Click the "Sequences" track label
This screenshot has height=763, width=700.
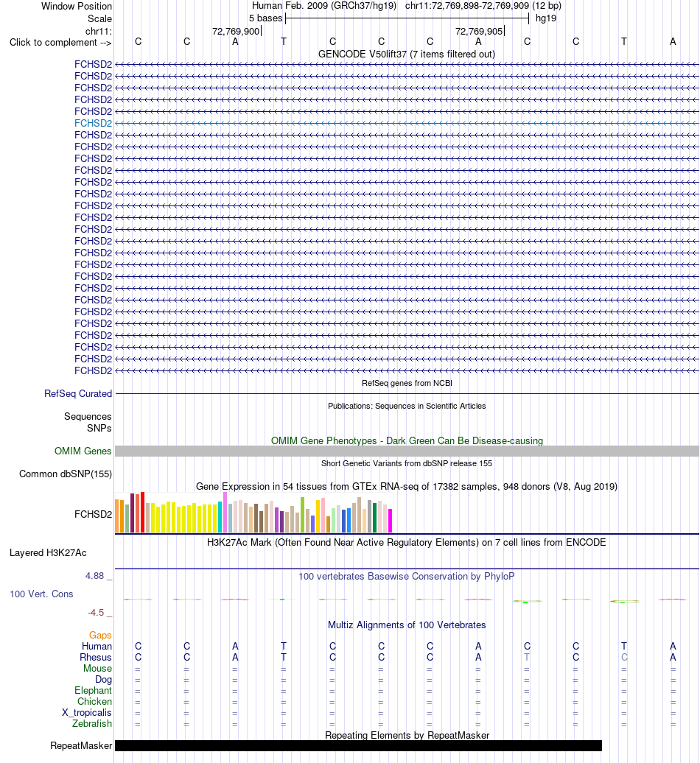pos(88,417)
